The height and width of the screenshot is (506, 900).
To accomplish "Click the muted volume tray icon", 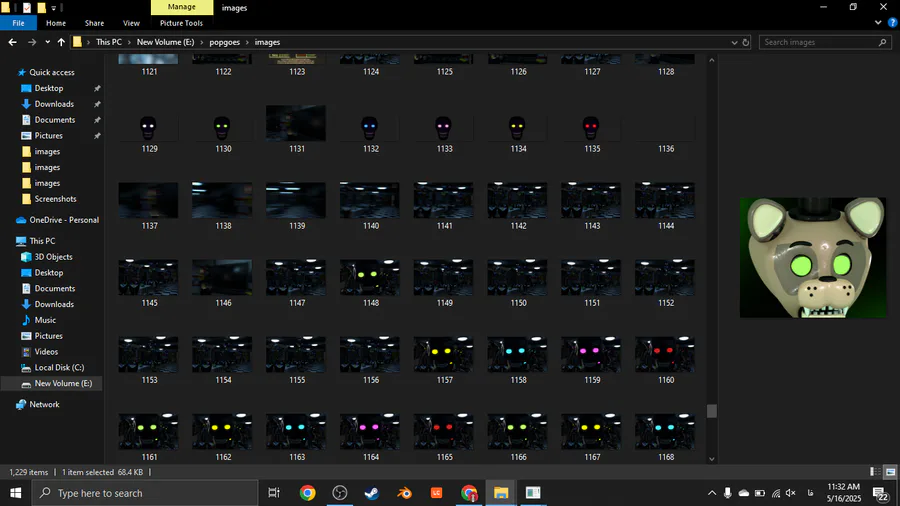I will click(x=791, y=493).
